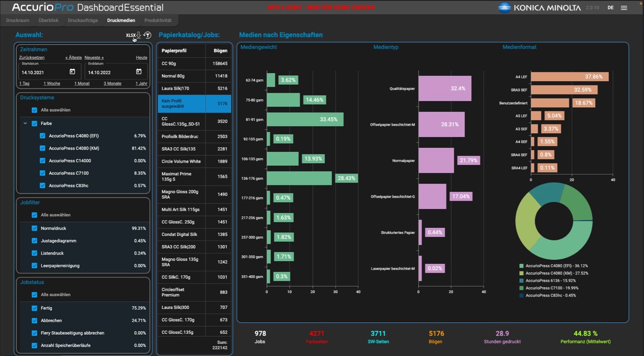Toggle Anzahl Speicherüberläufe checkbox

coord(34,345)
